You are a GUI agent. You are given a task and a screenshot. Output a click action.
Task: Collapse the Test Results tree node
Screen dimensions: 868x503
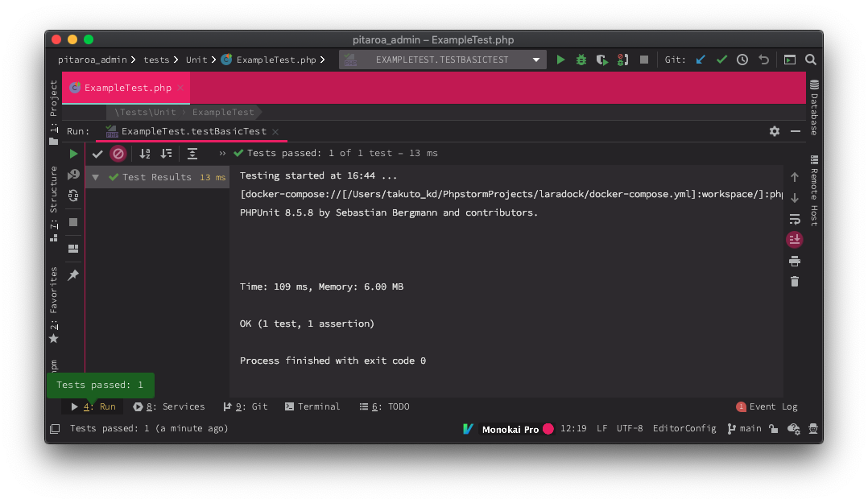click(96, 177)
